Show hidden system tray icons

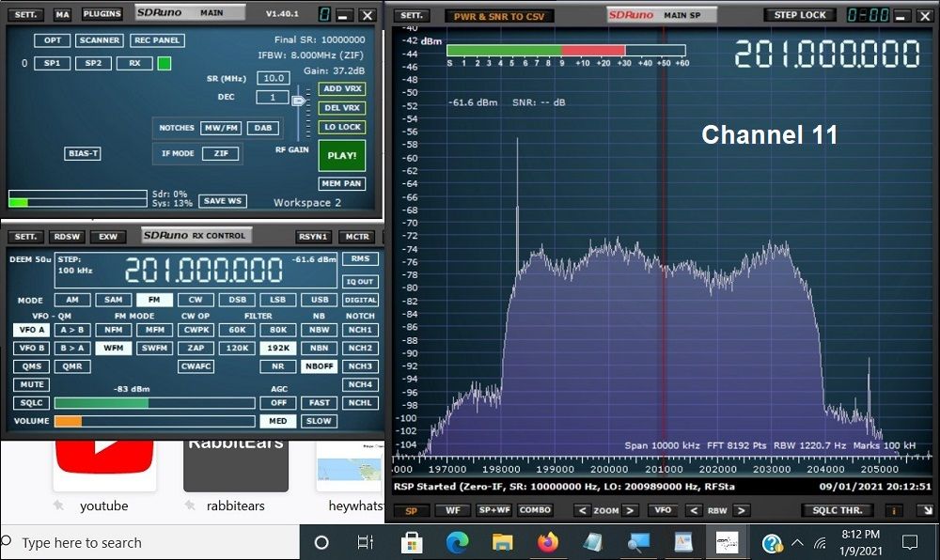(797, 543)
